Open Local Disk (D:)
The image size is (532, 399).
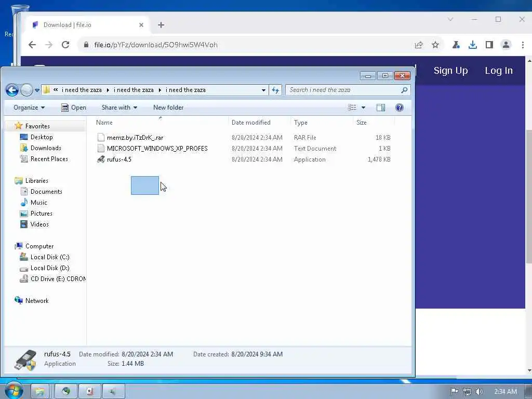pos(50,268)
